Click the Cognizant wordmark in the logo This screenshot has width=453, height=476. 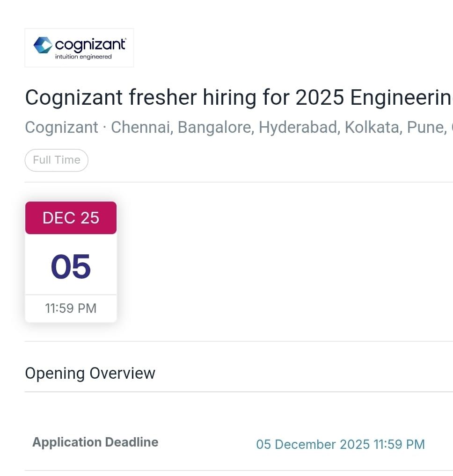click(90, 44)
